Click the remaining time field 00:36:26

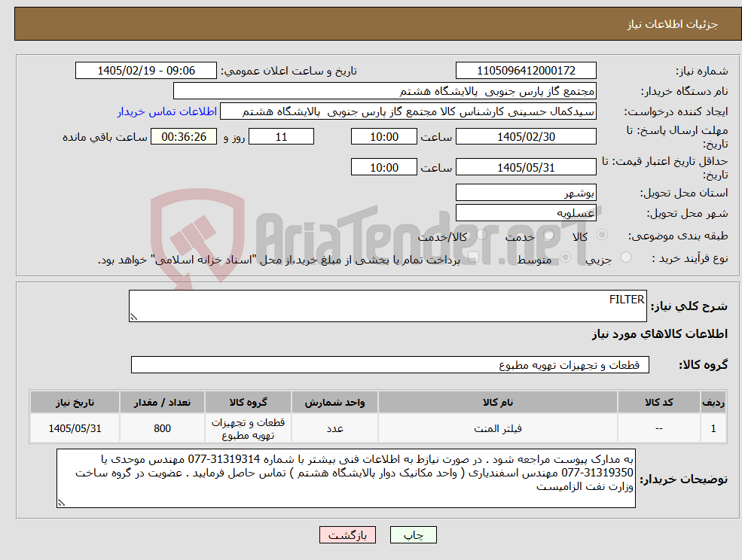click(184, 137)
